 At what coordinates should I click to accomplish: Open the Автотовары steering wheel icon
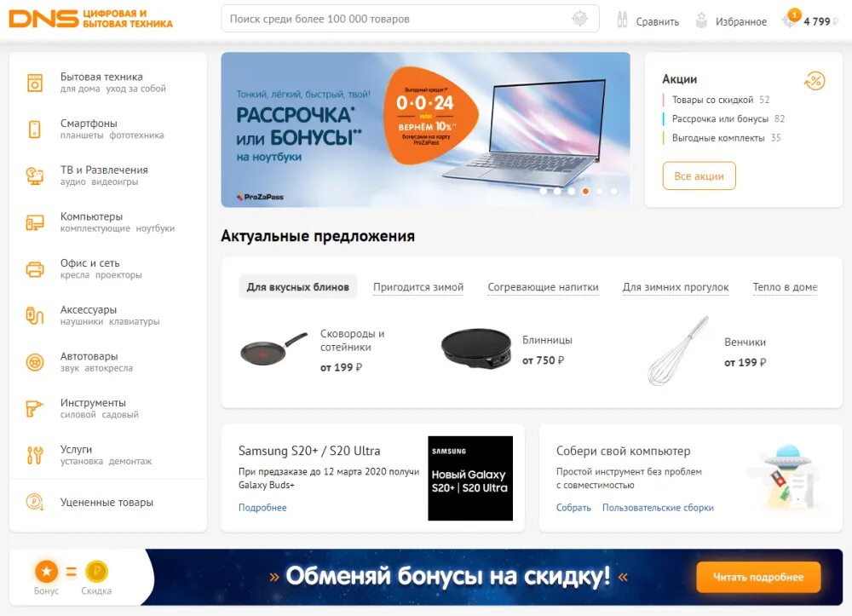tap(35, 362)
